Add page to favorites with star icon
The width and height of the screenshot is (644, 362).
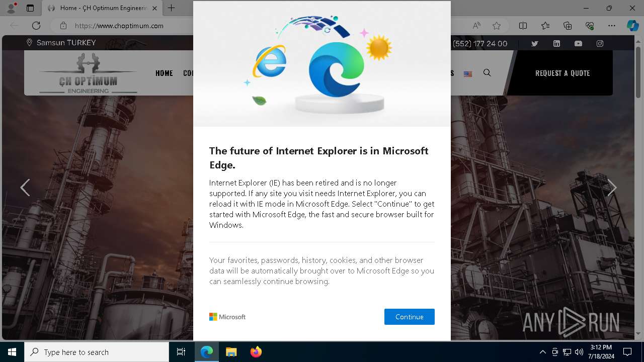(497, 26)
